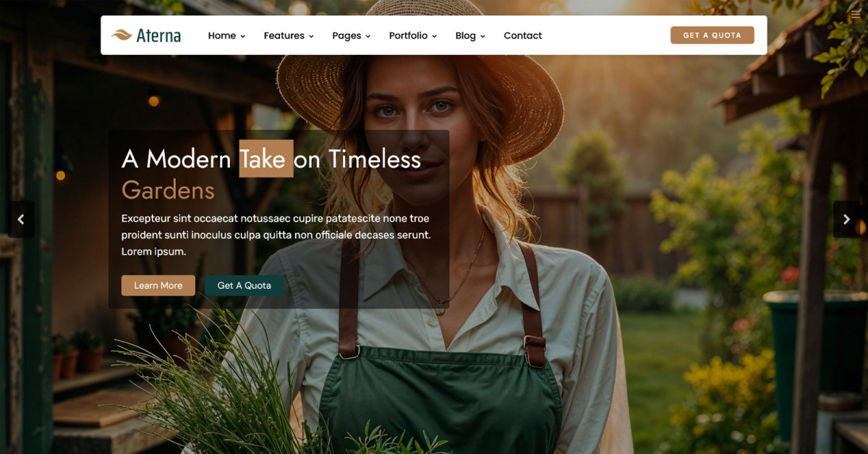
Task: Expand the Portfolio dropdown chevron
Action: coord(434,36)
